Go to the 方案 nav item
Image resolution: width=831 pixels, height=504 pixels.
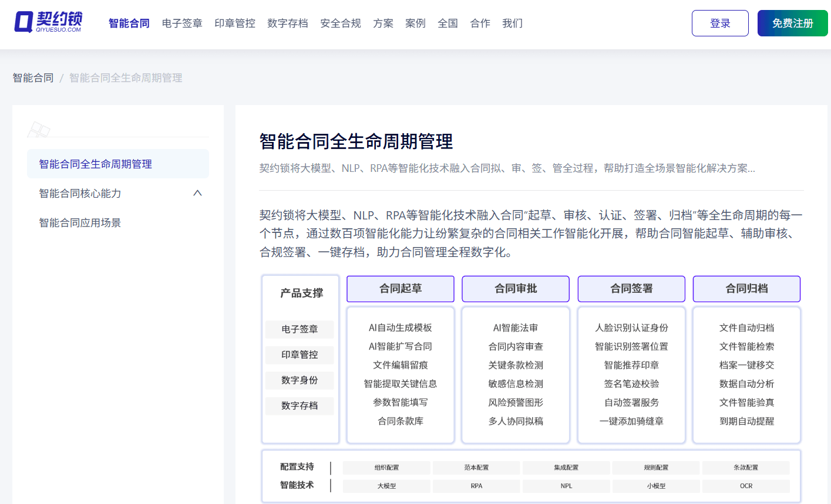383,23
